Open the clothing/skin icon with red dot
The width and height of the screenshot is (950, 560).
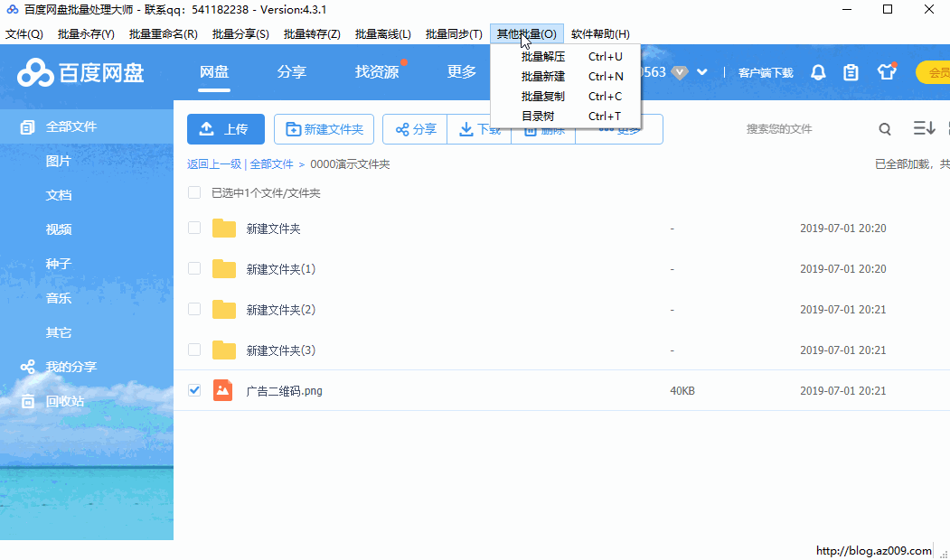click(x=886, y=72)
